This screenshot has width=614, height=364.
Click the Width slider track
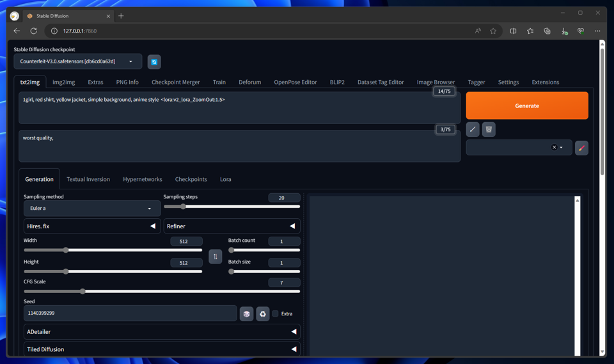pos(113,250)
